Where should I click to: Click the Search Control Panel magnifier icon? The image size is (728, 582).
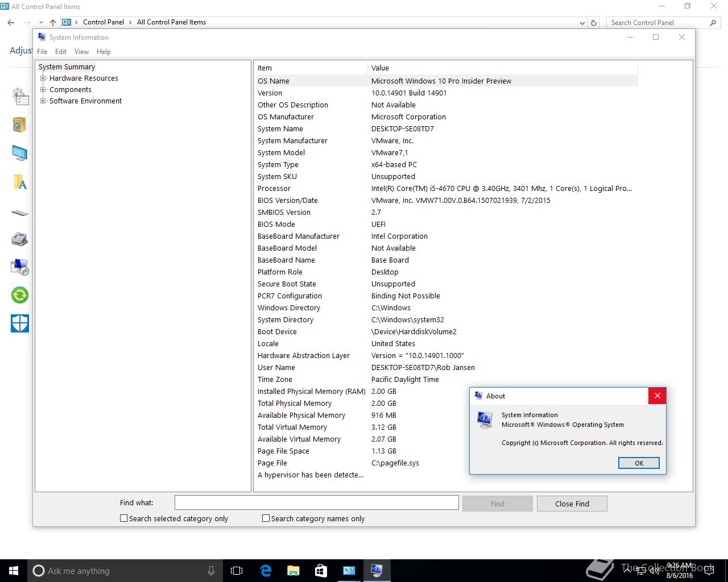[713, 23]
